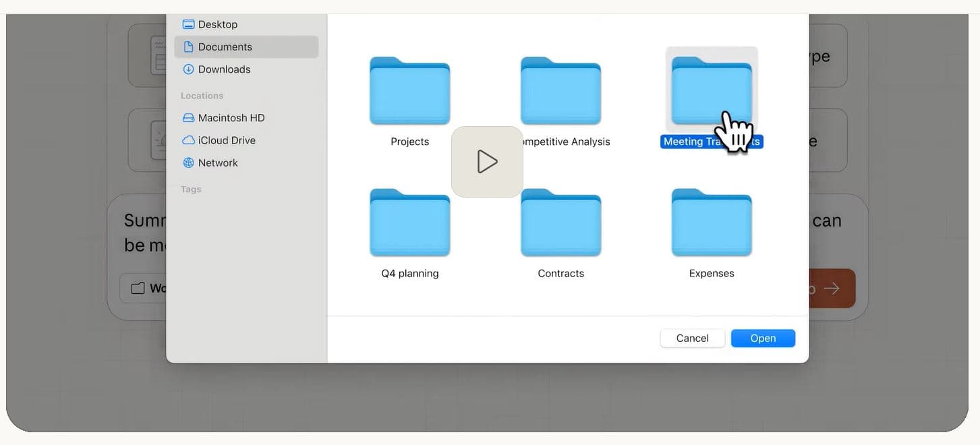Screen dimensions: 980x445
Task: Click the orange arrow submit button
Action: pos(831,289)
